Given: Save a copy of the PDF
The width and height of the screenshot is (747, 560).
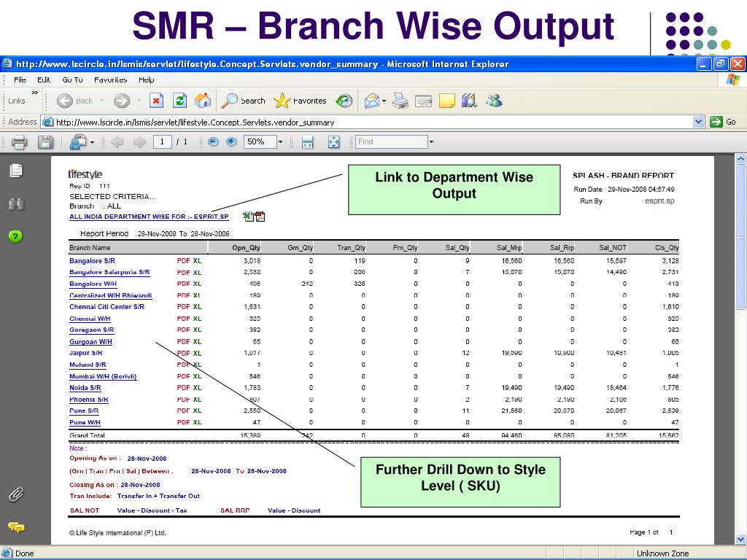Looking at the screenshot, I should pyautogui.click(x=46, y=142).
